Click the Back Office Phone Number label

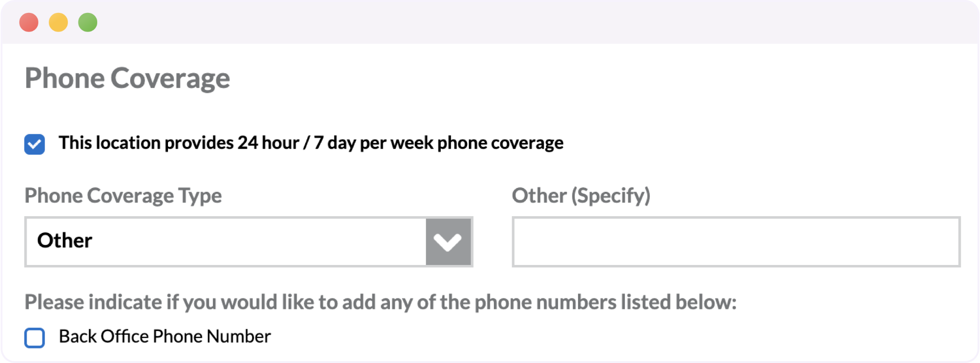165,337
